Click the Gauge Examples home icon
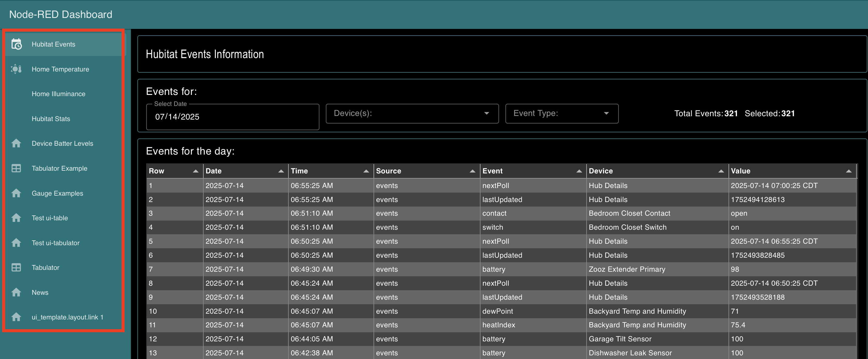The height and width of the screenshot is (359, 868). [16, 193]
